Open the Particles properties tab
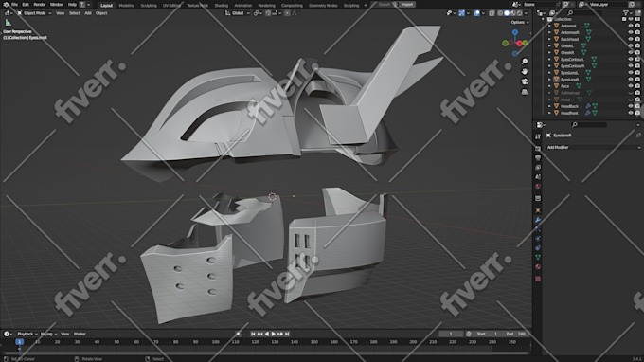Screen dimensions: 644x362 [x=538, y=229]
